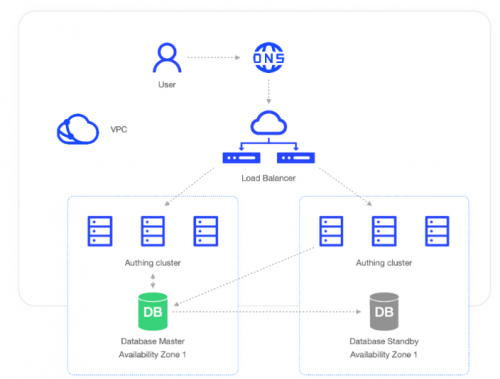Click the VPC cloud icon
The width and height of the screenshot is (500, 379).
pos(78,129)
